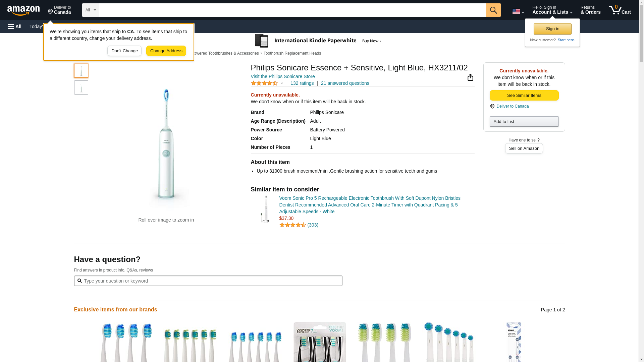644x362 pixels.
Task: Expand the search category All dropdown
Action: [90, 10]
